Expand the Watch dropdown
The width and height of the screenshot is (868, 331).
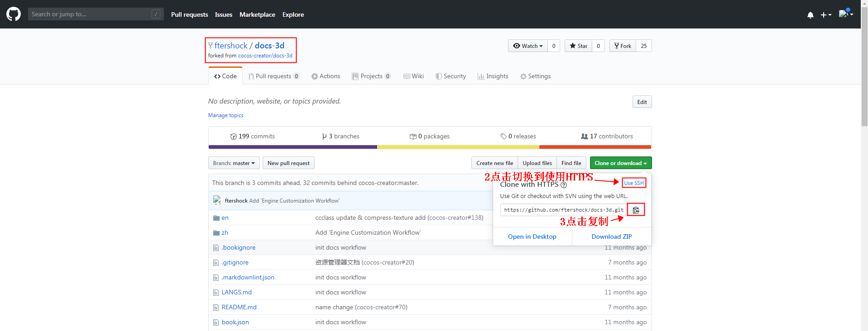point(528,46)
